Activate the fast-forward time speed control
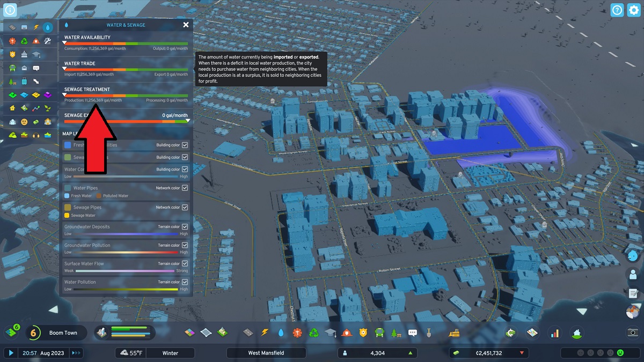644x362 pixels. coord(77,353)
